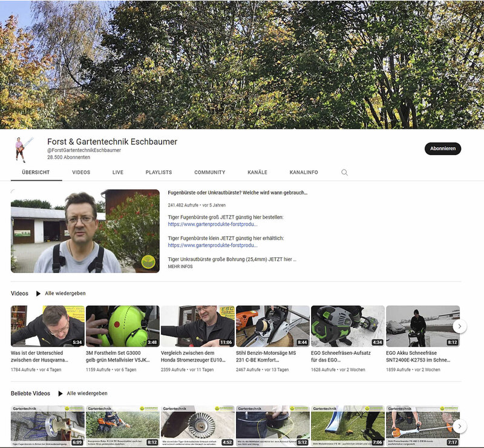
Task: Open the 11:06 Honda Stromerzeuger video thumbnail
Action: click(x=198, y=326)
